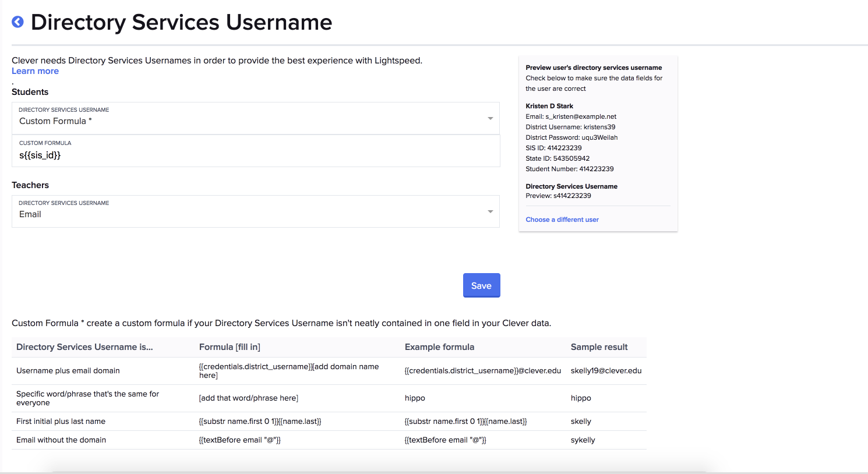Image resolution: width=868 pixels, height=474 pixels.
Task: Expand the Students Directory Services Username dropdown
Action: tap(256, 118)
